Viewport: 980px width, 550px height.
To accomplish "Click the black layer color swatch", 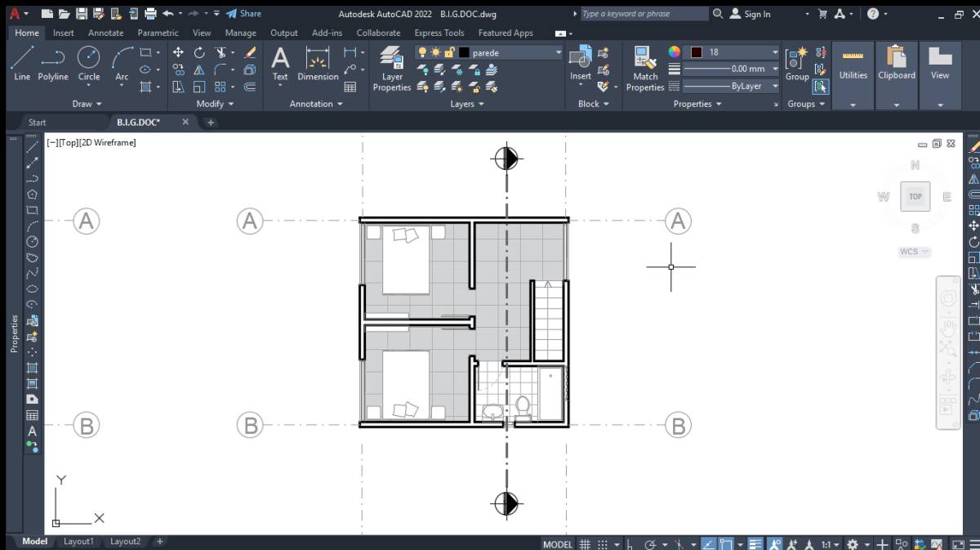I will point(464,52).
